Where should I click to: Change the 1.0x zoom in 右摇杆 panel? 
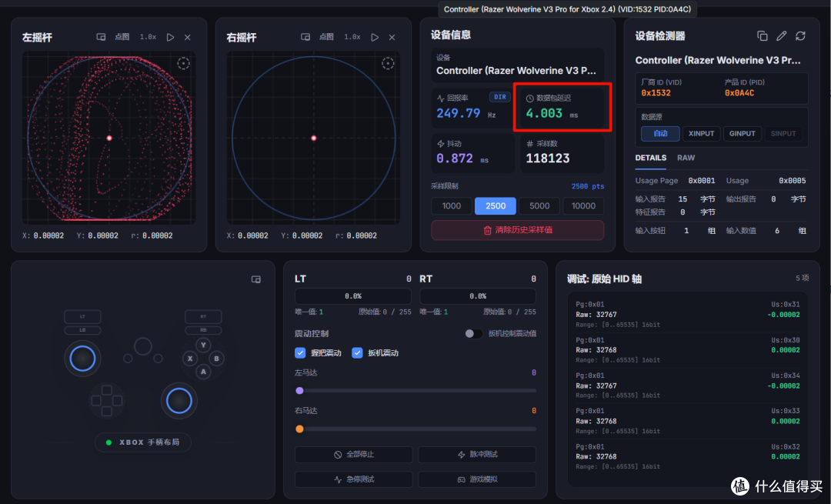point(352,37)
